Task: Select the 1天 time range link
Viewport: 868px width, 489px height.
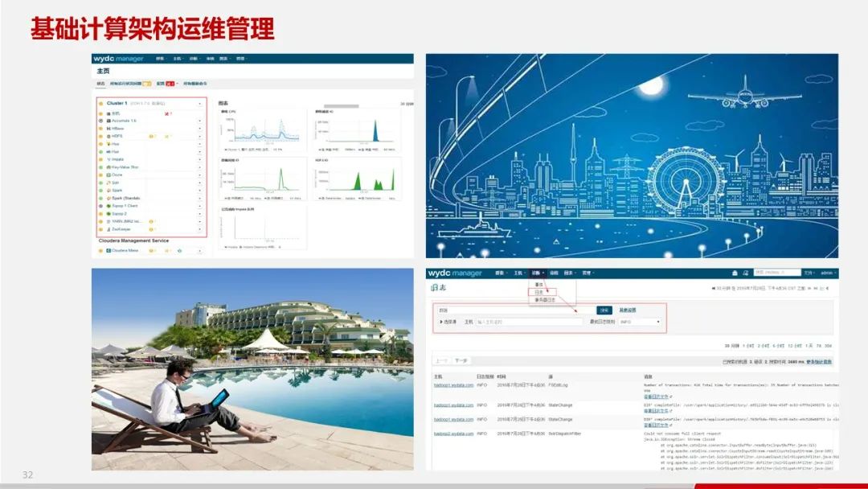Action: click(x=809, y=346)
